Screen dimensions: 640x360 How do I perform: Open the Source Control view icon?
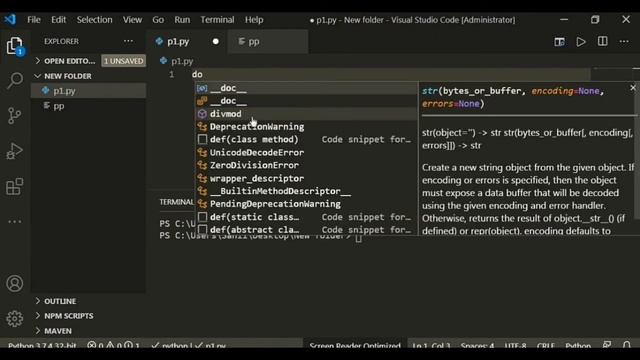15,116
